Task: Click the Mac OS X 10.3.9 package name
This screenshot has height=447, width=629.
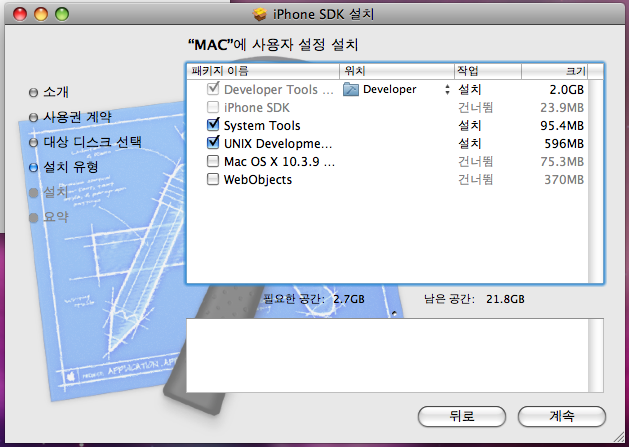Action: (279, 162)
